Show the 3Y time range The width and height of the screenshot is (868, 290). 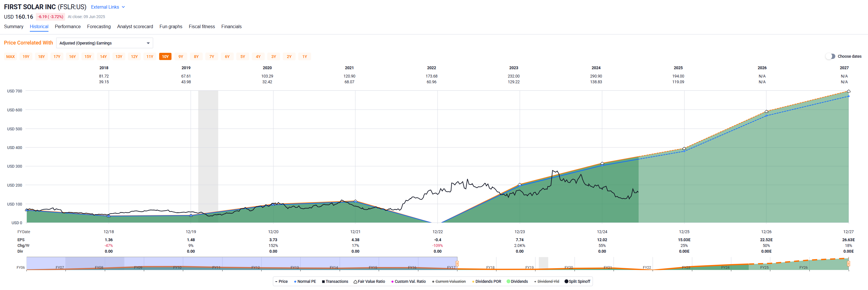274,57
